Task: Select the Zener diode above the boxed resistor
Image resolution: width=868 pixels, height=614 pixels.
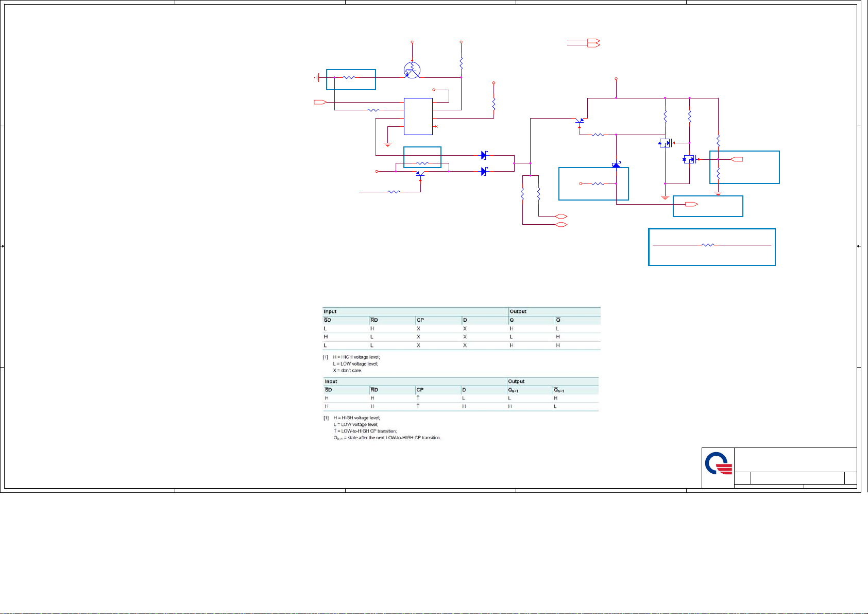Action: coord(616,165)
